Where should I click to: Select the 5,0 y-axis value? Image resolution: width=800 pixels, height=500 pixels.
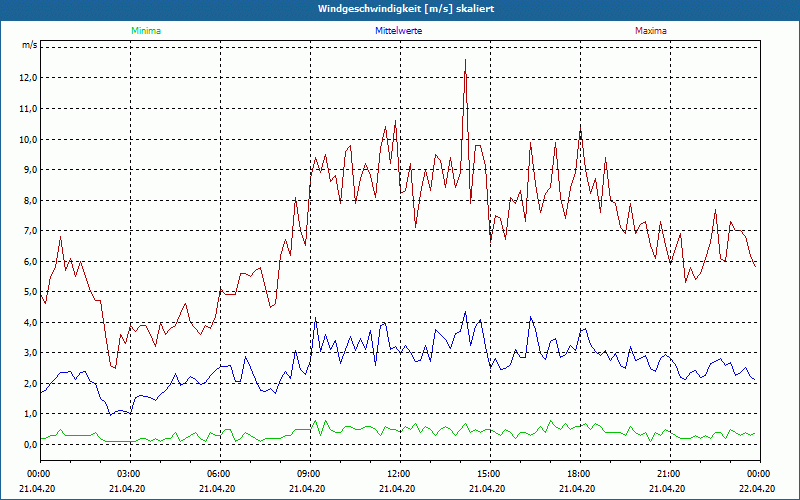click(31, 292)
